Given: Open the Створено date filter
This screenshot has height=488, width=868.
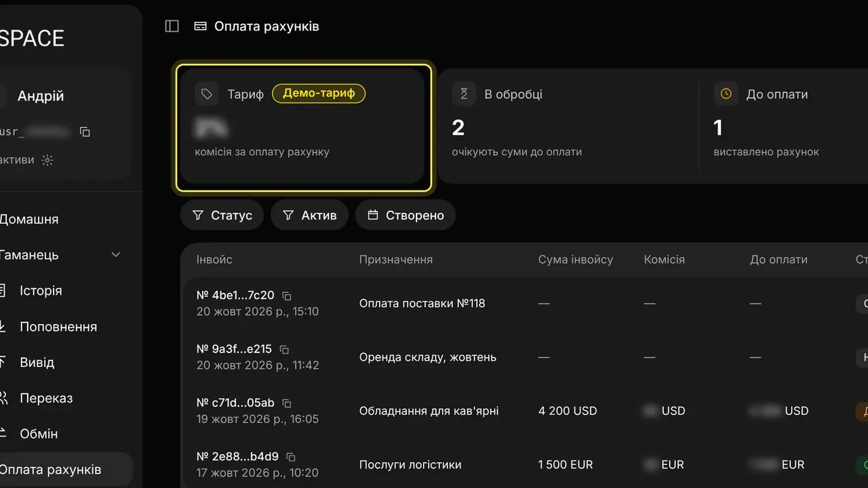Looking at the screenshot, I should click(x=406, y=215).
